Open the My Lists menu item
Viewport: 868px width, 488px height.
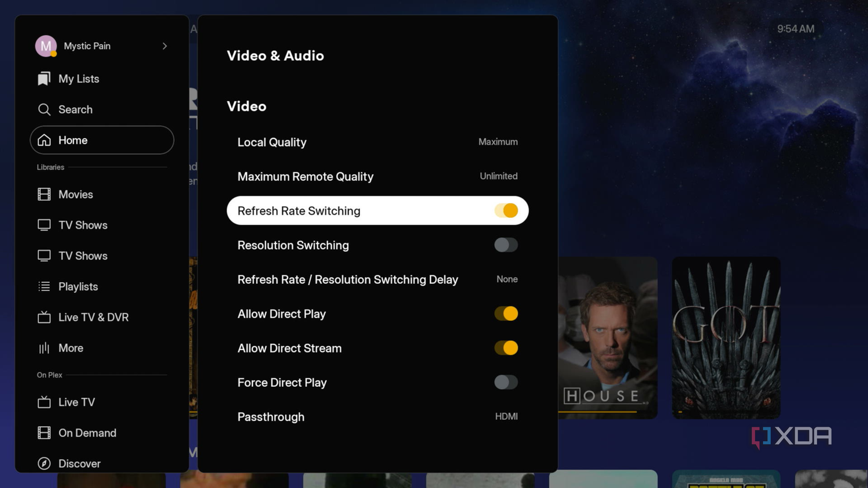pyautogui.click(x=79, y=79)
